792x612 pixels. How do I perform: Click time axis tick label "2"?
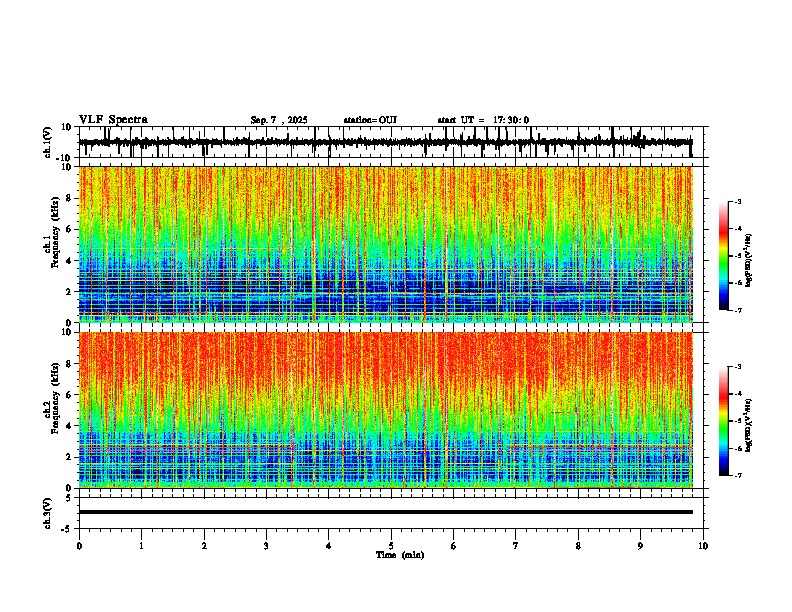point(204,546)
